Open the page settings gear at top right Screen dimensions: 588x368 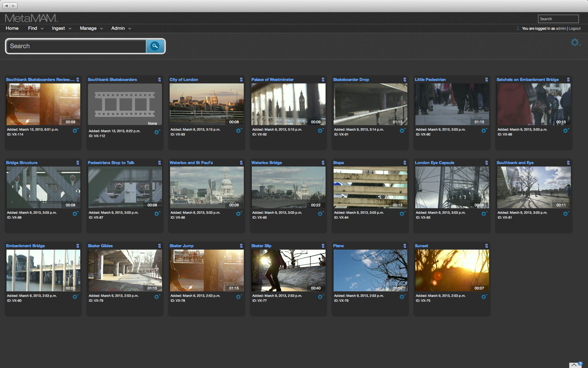[575, 42]
